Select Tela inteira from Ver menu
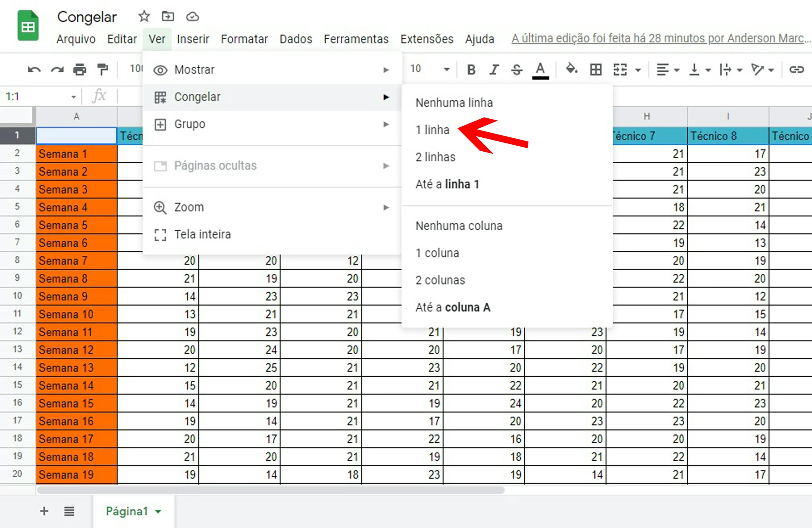Screen dimensions: 812x528 [272, 234]
